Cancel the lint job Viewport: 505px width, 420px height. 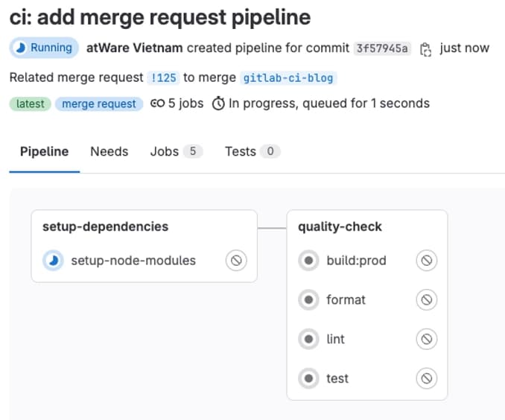click(x=426, y=339)
